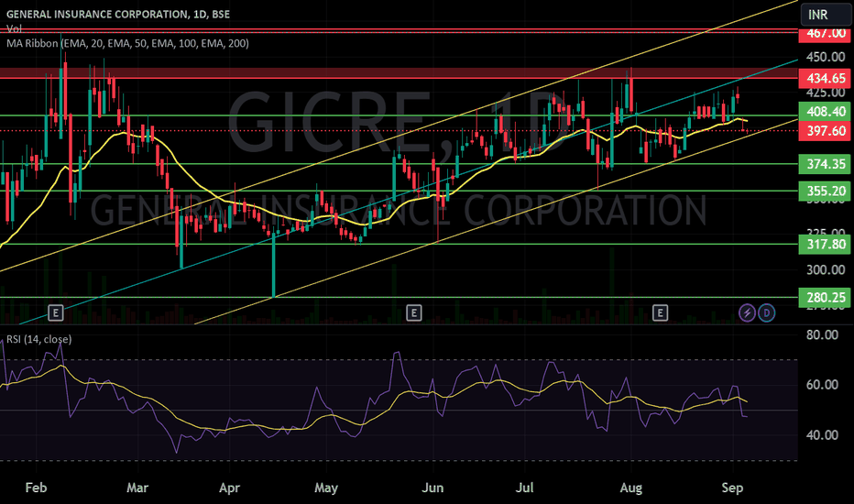This screenshot has height=504, width=854.
Task: Click the 467.00 red price label
Action: 825,34
